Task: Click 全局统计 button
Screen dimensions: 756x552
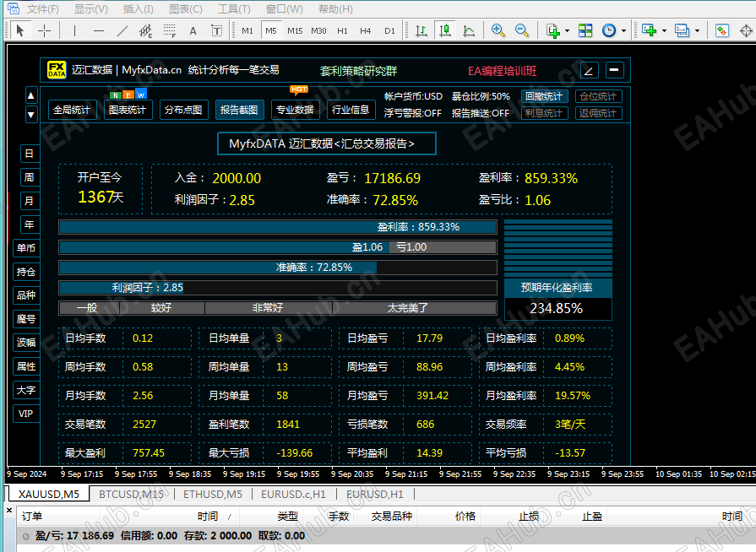Action: point(72,110)
